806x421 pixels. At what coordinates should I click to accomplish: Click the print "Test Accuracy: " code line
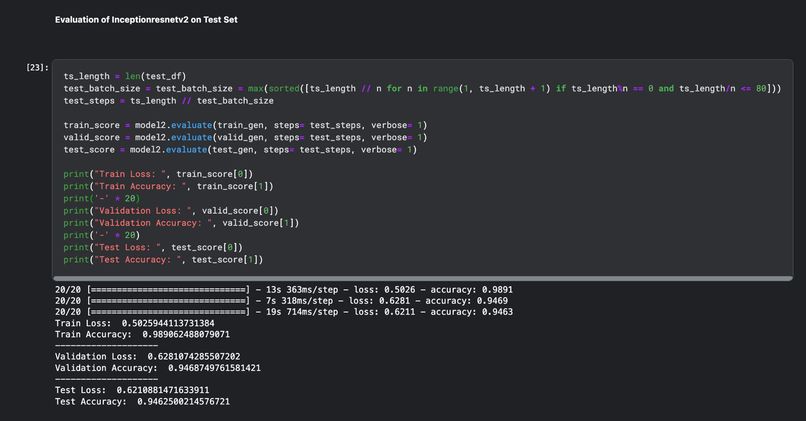[163, 260]
